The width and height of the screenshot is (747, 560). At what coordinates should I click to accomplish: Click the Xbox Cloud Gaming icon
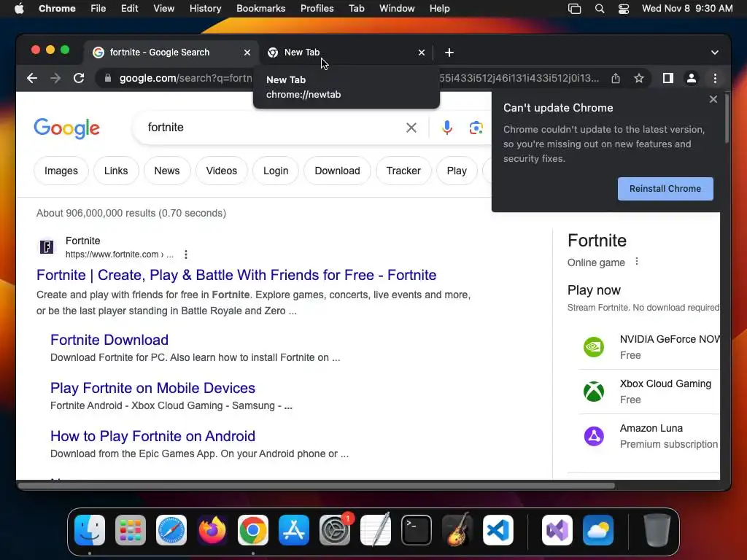(x=594, y=392)
